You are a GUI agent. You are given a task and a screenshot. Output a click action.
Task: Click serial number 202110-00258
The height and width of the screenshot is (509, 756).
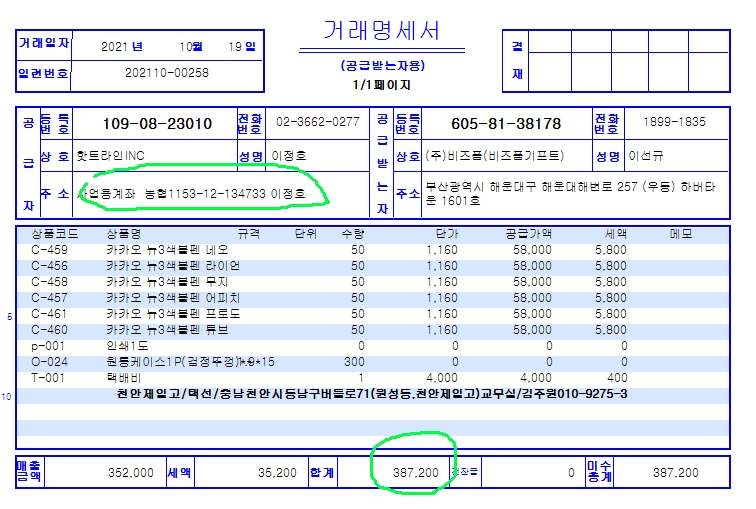tap(167, 72)
